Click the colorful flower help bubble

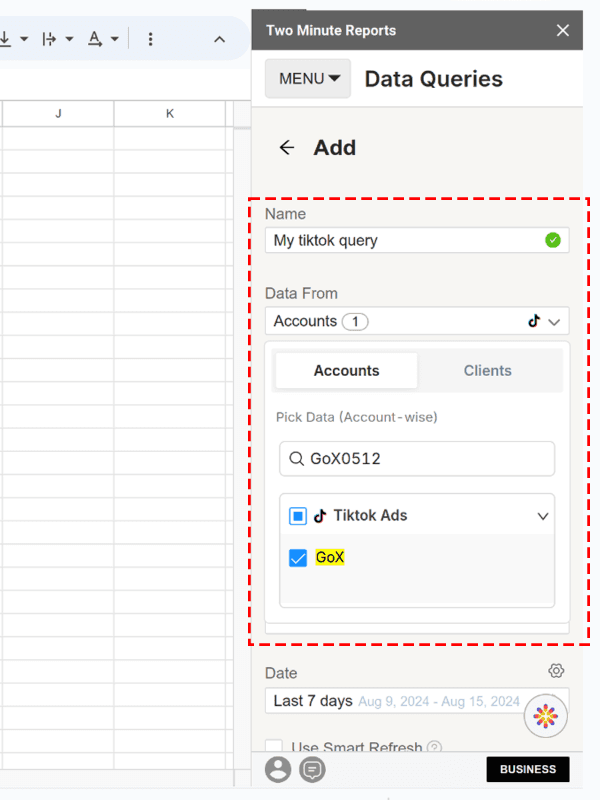pos(545,716)
